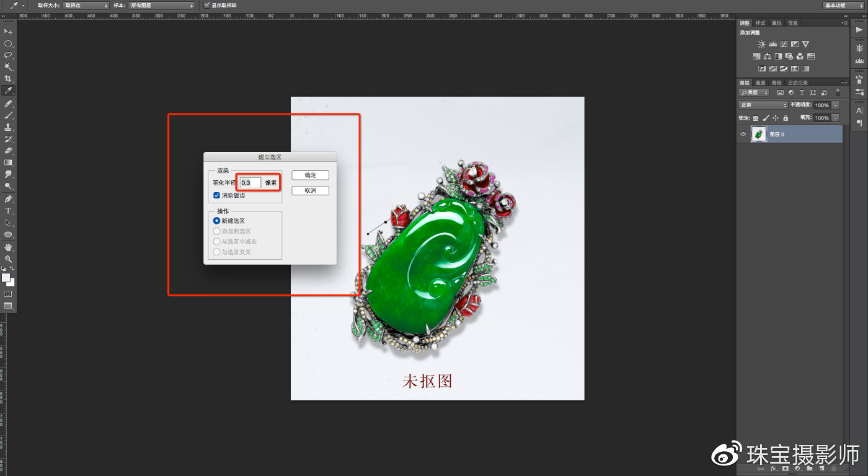Select the Path Selection tool
The width and height of the screenshot is (868, 476).
click(8, 223)
